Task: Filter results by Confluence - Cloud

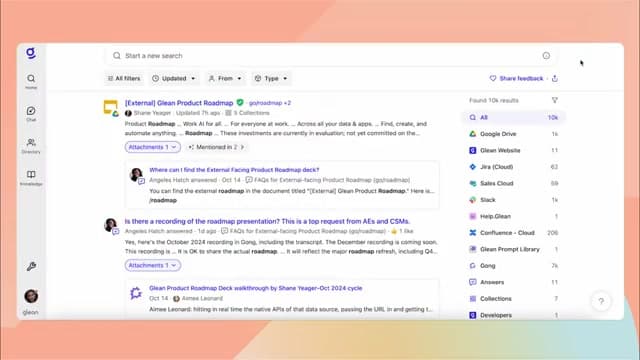Action: click(x=513, y=233)
